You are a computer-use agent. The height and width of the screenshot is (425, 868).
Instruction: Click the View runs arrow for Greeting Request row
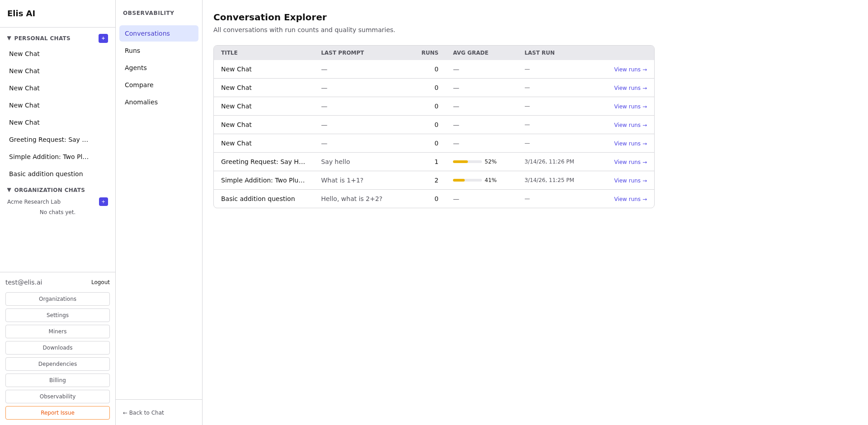click(x=630, y=162)
